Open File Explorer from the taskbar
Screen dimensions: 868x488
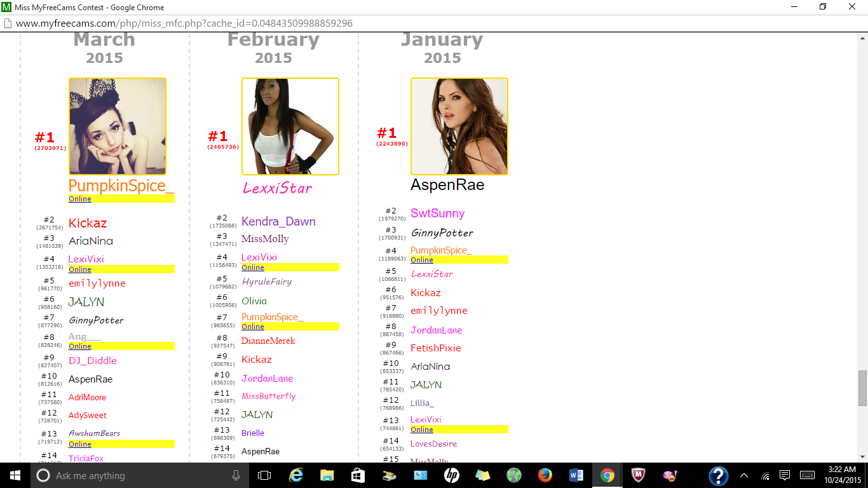click(327, 475)
